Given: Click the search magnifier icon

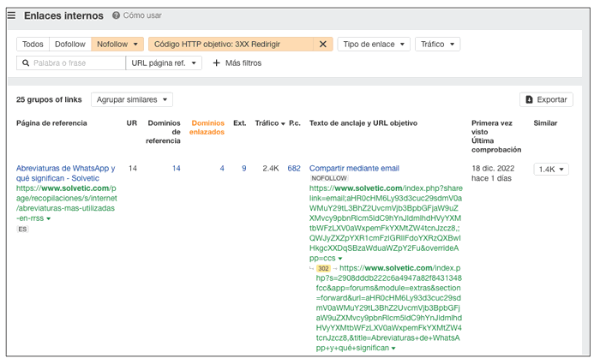Looking at the screenshot, I should tap(26, 63).
